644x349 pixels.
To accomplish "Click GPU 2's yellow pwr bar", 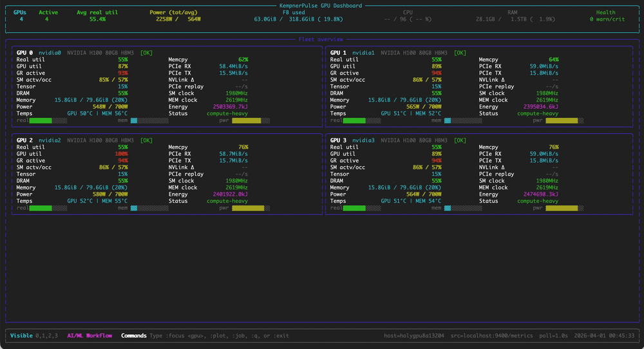I will click(247, 208).
